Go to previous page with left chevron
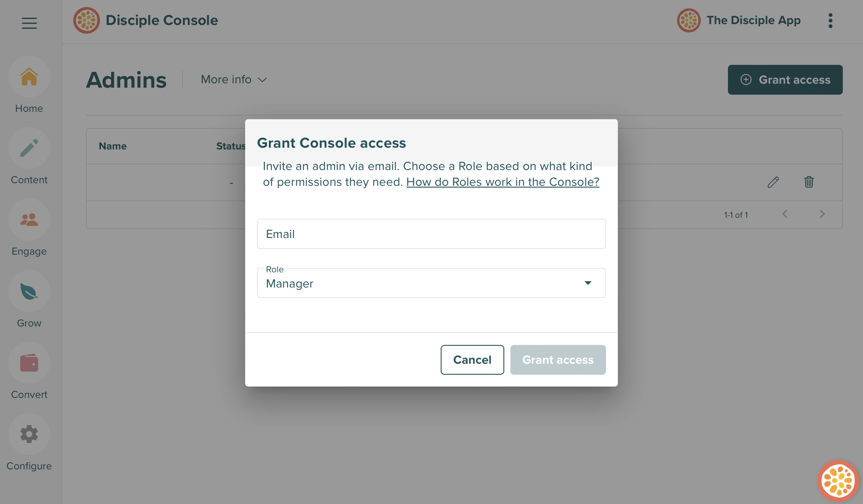 (x=785, y=214)
